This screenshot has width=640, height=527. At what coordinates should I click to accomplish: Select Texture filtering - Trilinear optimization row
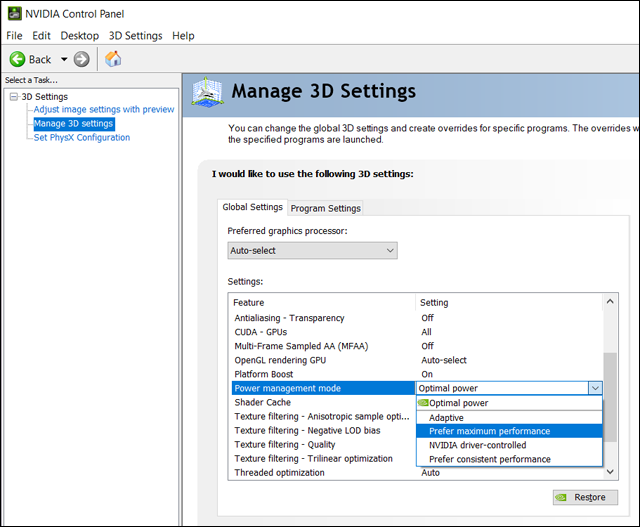323,459
